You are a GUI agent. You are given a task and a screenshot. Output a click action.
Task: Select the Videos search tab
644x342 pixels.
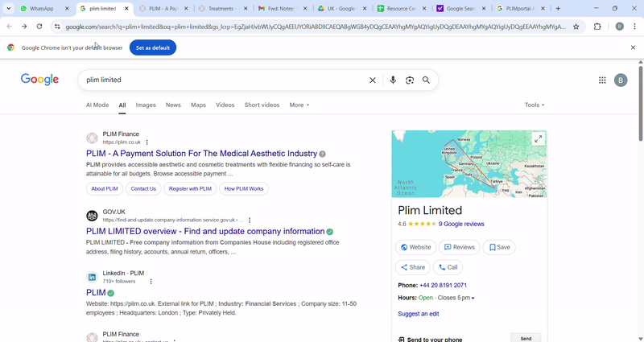pos(225,105)
